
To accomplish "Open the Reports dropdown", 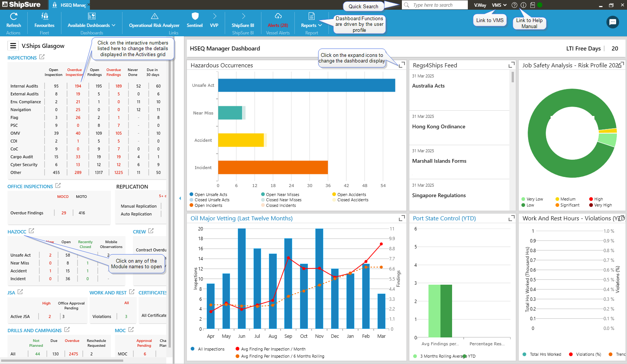I will (311, 25).
